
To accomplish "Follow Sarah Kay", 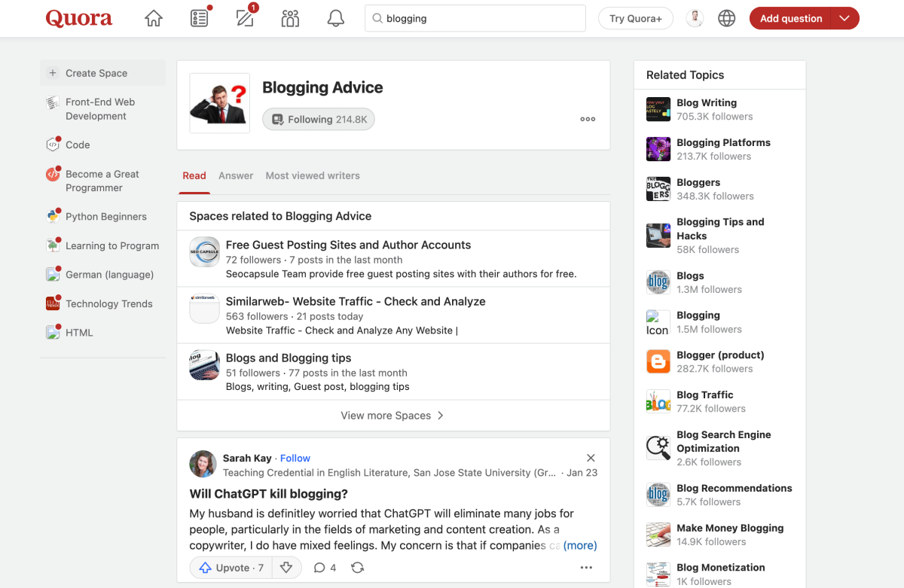I will click(x=295, y=458).
